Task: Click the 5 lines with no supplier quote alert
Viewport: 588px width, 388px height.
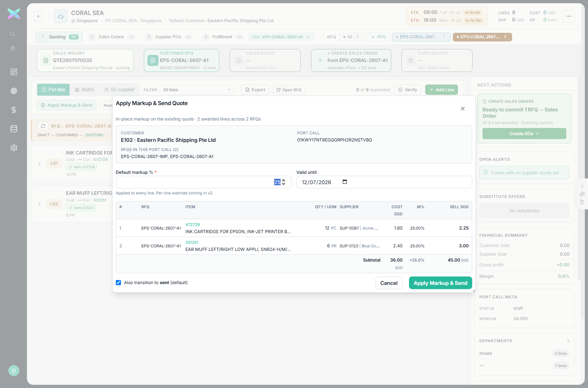Action: [x=524, y=173]
